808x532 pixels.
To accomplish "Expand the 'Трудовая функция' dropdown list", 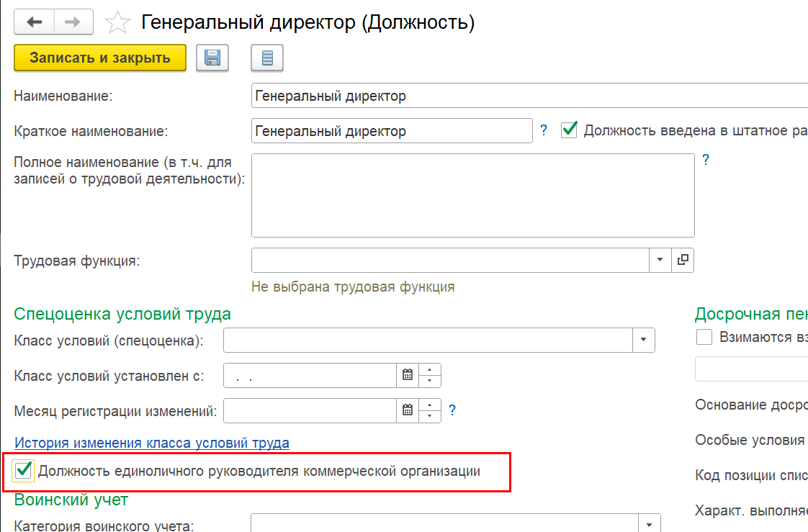I will point(660,260).
